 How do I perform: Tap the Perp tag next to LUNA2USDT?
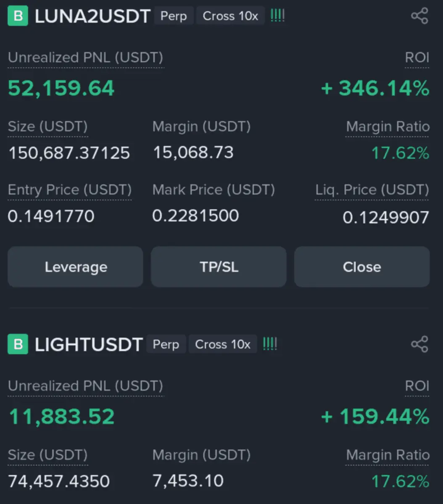[174, 16]
